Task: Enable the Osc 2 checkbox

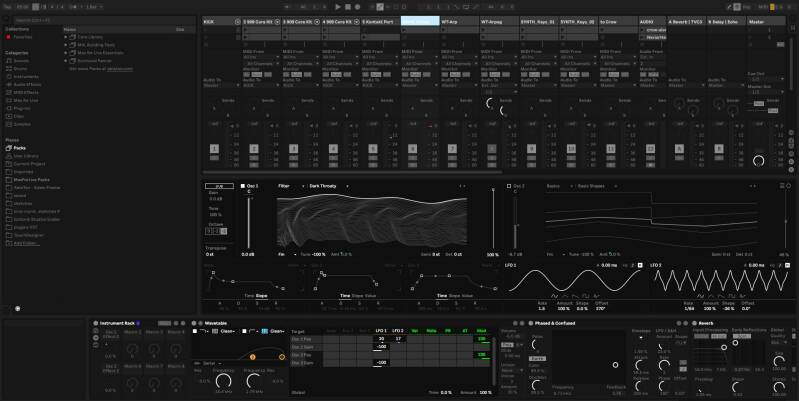Action: [x=509, y=186]
